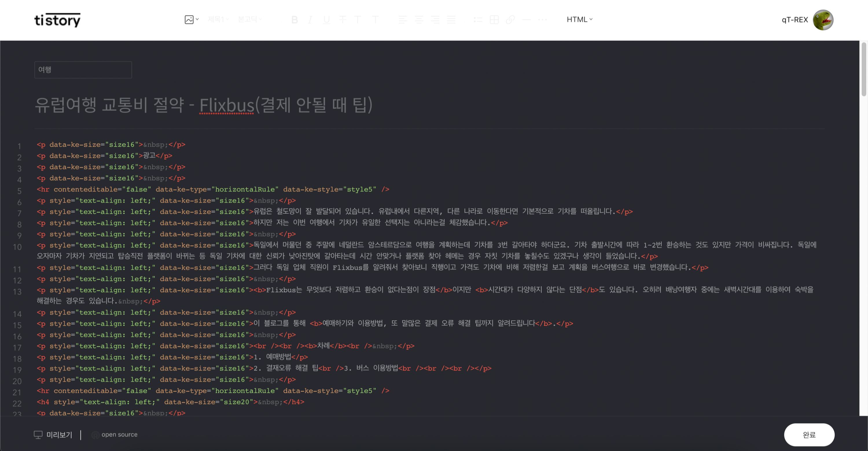Screen dimensions: 868x451
Task: Insert a hyperlink
Action: [x=510, y=20]
